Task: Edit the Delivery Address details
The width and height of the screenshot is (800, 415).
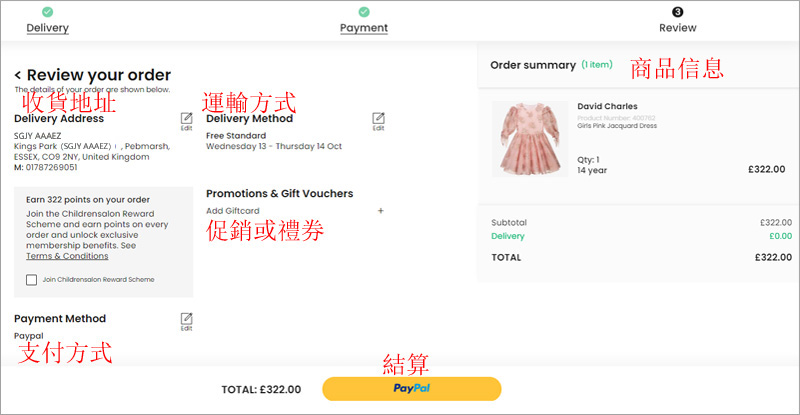Action: [186, 121]
